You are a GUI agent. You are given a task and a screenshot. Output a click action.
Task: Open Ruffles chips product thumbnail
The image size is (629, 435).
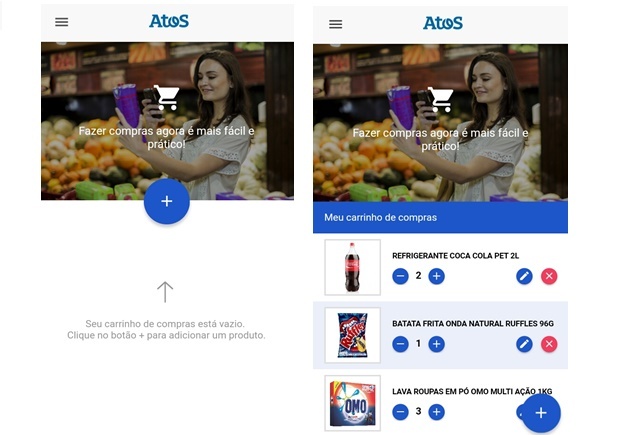coord(352,335)
